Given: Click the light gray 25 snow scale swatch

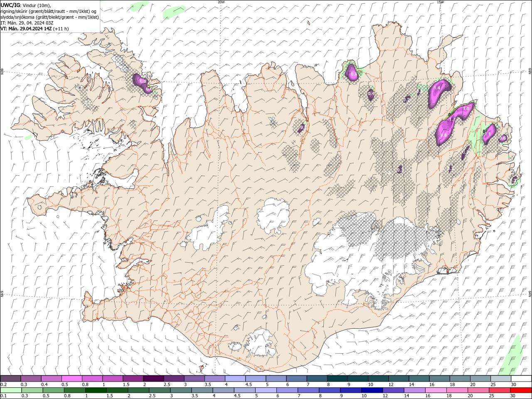Looking at the screenshot, I should 501,378.
